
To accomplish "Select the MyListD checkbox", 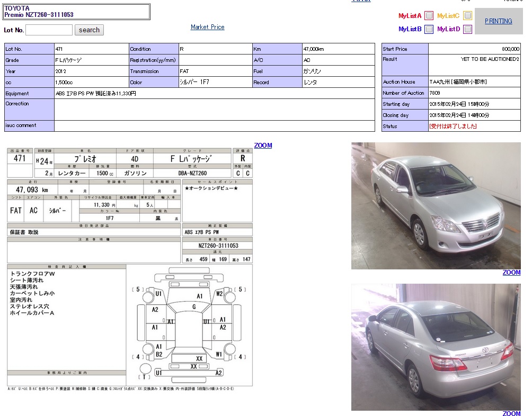I will coord(467,29).
